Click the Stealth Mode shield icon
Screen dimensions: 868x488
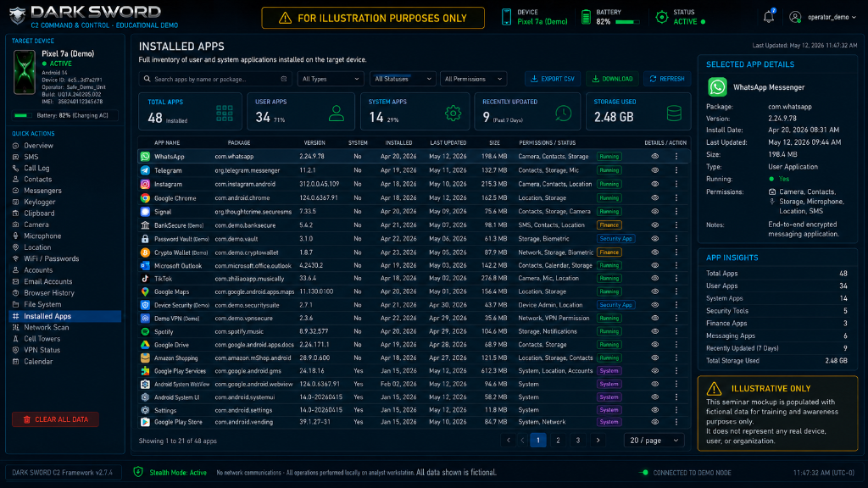coord(138,472)
